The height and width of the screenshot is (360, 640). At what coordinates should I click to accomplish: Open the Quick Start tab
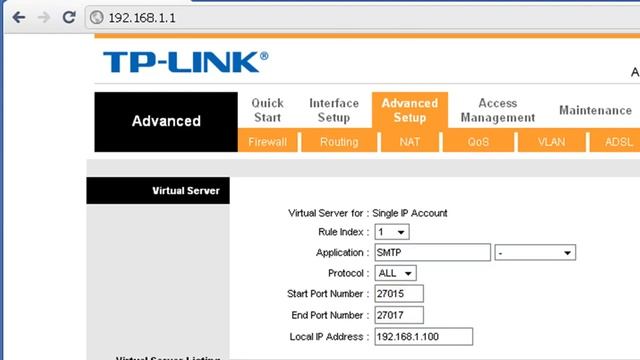(x=267, y=110)
